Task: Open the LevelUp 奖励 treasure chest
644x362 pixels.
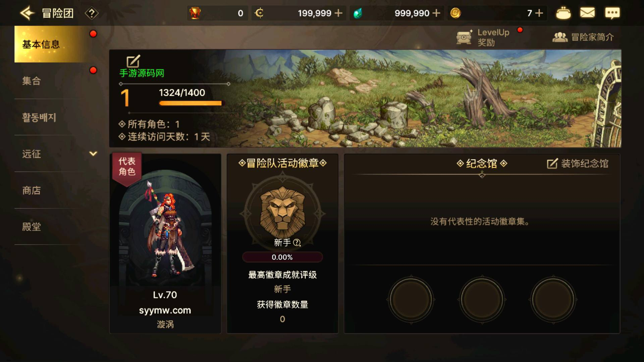Action: coord(464,37)
